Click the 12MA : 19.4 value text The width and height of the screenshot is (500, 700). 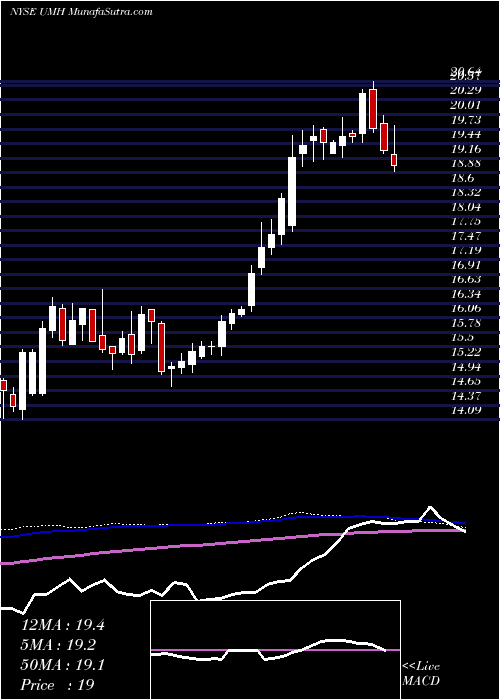pos(63,625)
